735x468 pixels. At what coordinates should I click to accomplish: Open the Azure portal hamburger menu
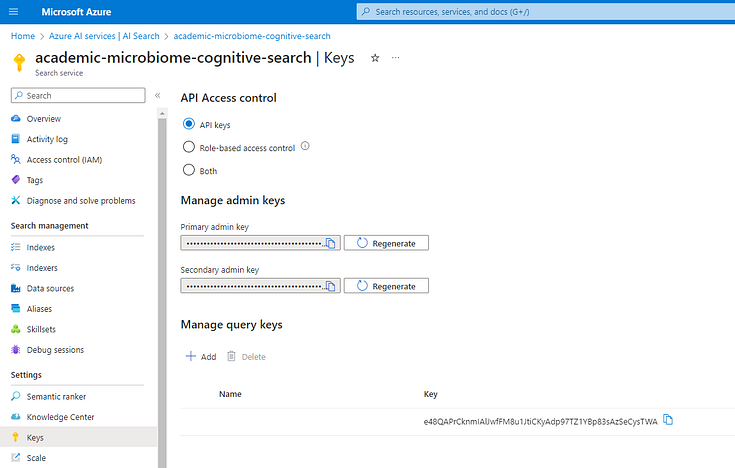(14, 12)
